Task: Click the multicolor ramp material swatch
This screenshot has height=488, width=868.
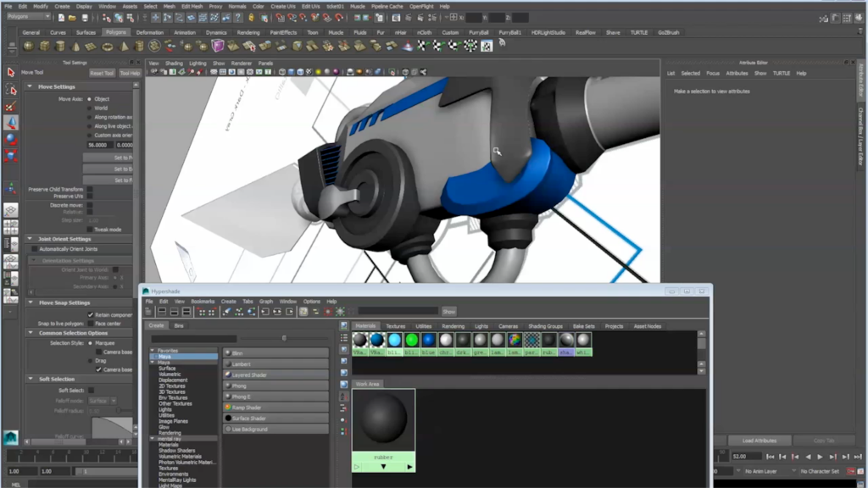Action: pyautogui.click(x=515, y=340)
